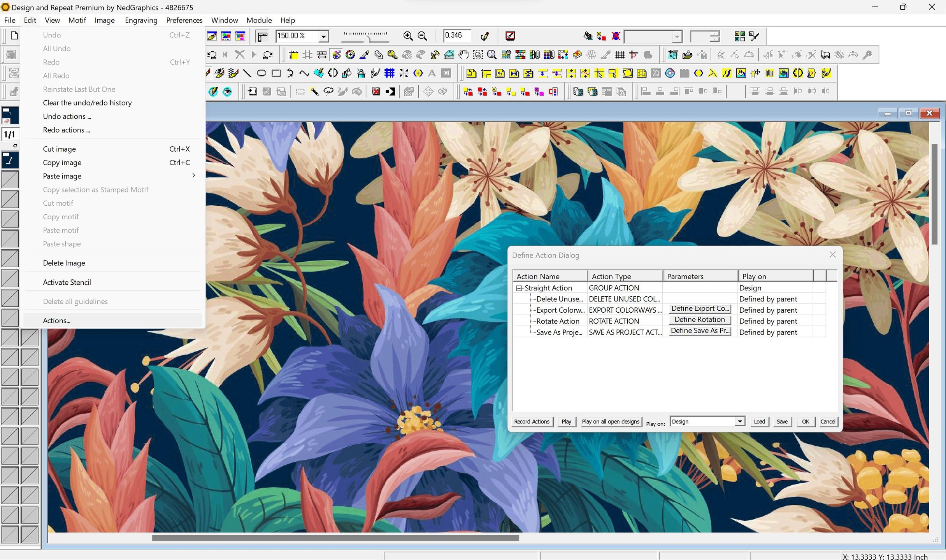Collapse the Straight Action tree group
The image size is (946, 560).
[519, 288]
